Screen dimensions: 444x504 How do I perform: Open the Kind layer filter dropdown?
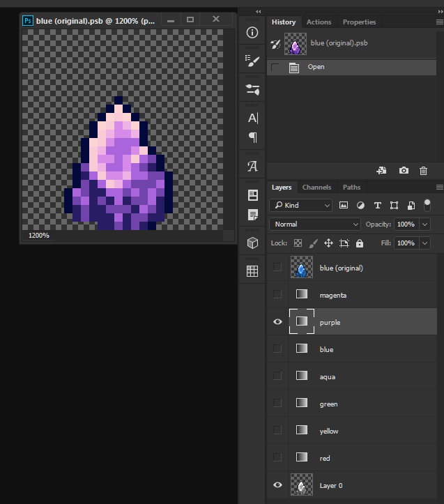[301, 206]
